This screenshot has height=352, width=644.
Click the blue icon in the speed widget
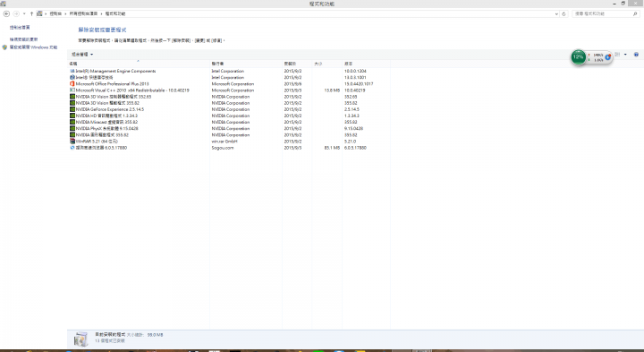pos(608,57)
